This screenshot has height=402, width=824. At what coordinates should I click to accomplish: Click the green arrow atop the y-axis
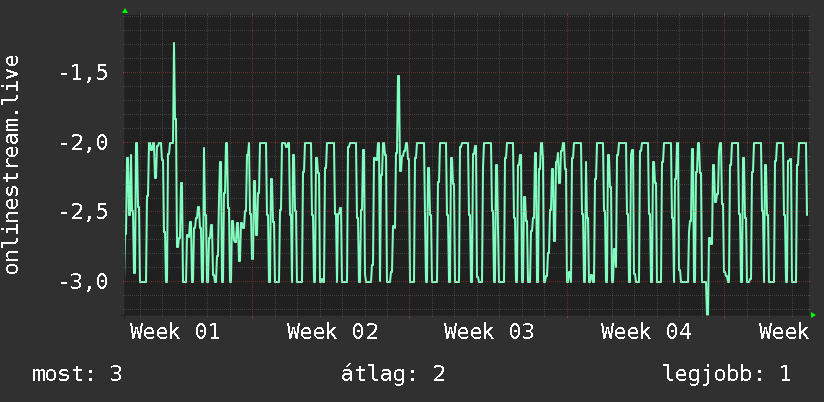point(125,11)
